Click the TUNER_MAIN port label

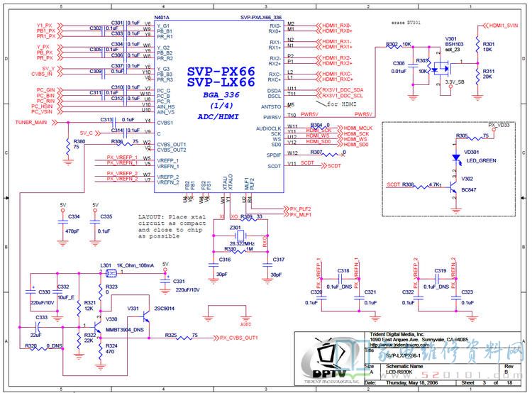(x=31, y=122)
